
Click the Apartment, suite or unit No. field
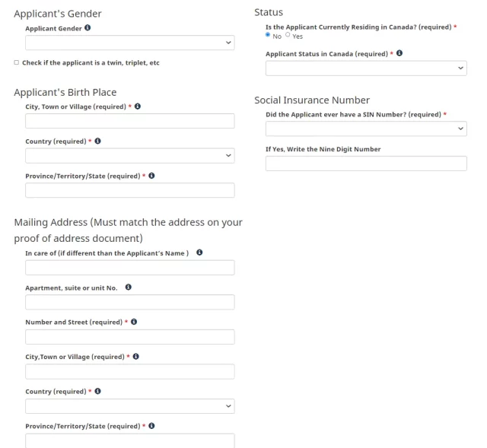[129, 302]
